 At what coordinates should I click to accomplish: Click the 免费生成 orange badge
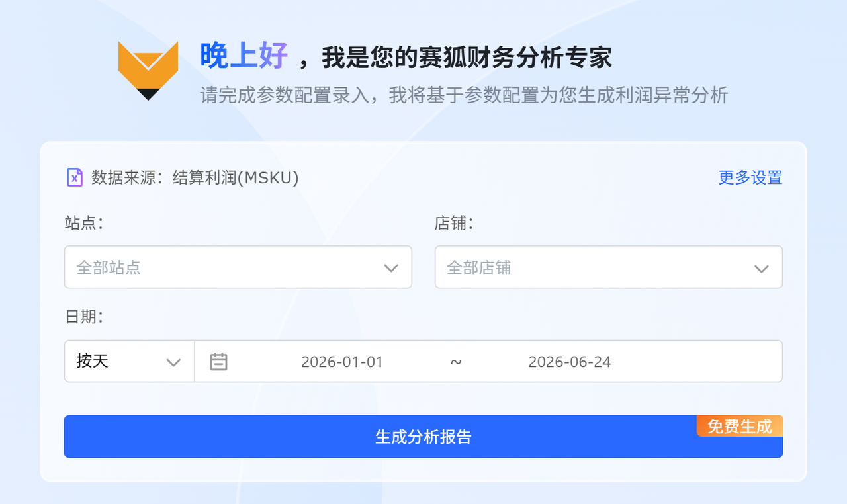[740, 426]
